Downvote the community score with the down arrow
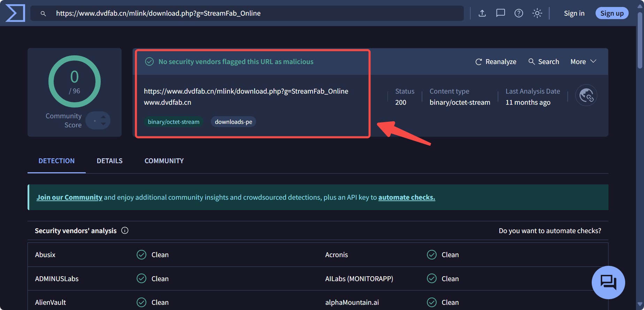The width and height of the screenshot is (644, 310). (x=103, y=124)
